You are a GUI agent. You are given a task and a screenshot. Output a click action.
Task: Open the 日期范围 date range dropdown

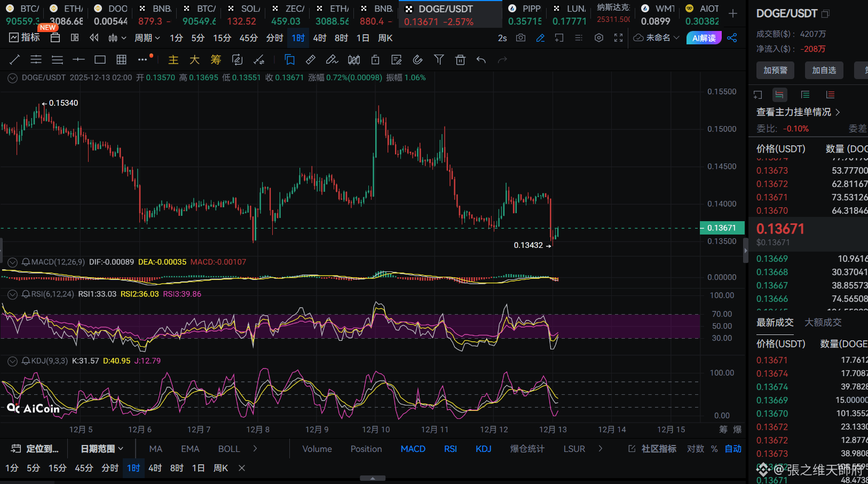102,449
